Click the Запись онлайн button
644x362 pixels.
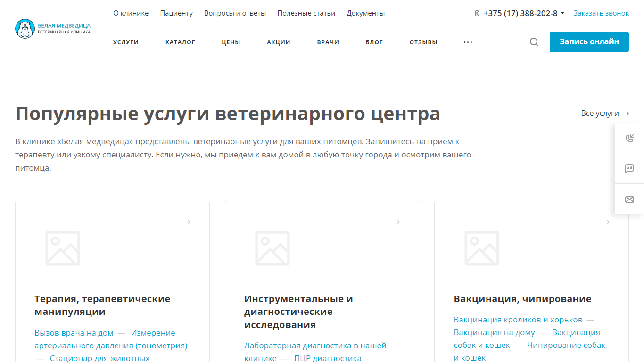589,42
